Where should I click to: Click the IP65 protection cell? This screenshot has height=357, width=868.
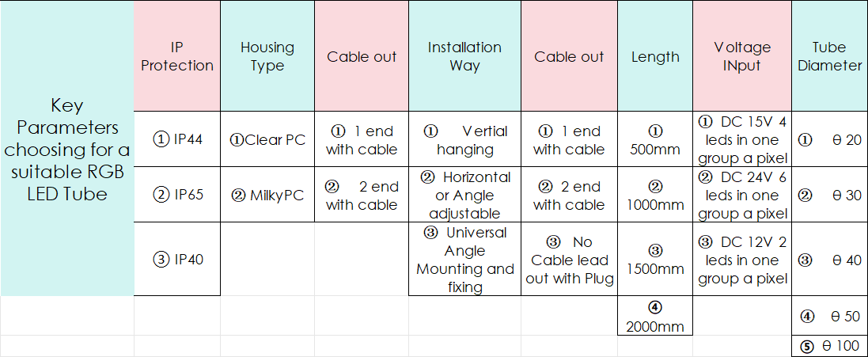pyautogui.click(x=177, y=195)
